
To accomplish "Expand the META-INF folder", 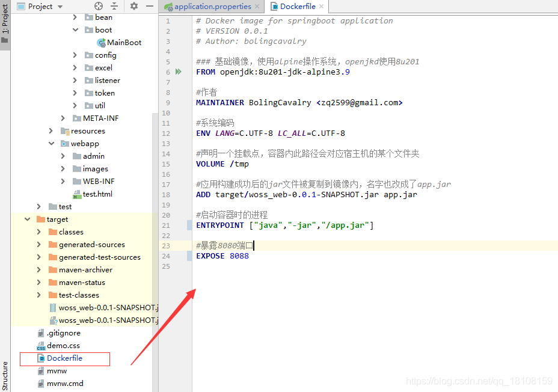I will tap(63, 118).
